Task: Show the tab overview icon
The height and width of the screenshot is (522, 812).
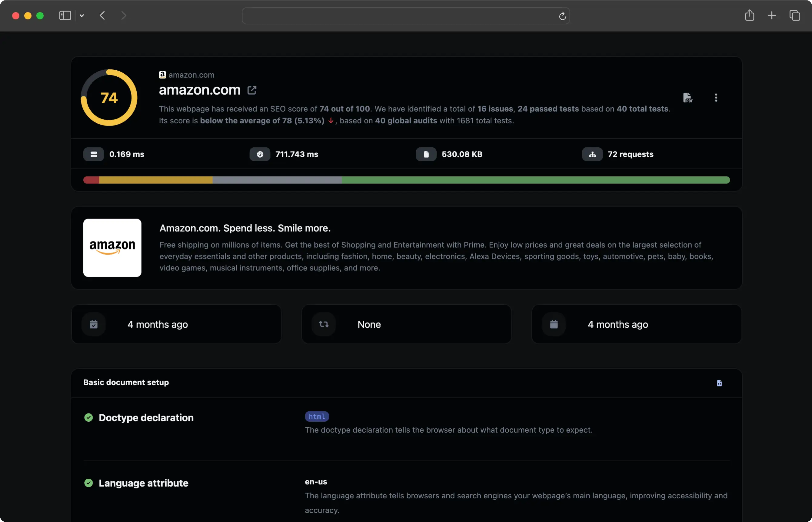Action: (x=795, y=15)
